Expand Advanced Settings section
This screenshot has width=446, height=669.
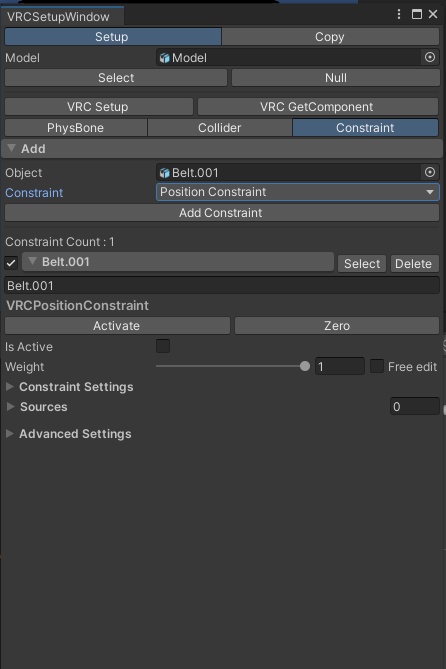10,433
